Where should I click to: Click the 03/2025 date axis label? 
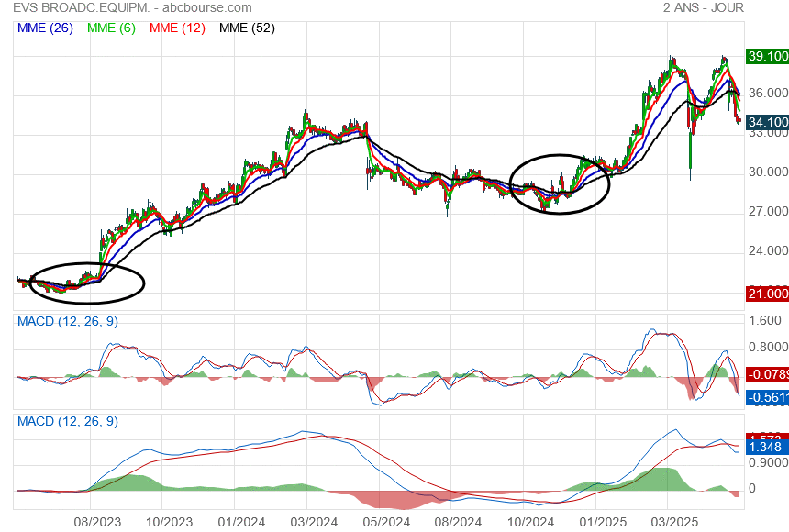pos(674,522)
